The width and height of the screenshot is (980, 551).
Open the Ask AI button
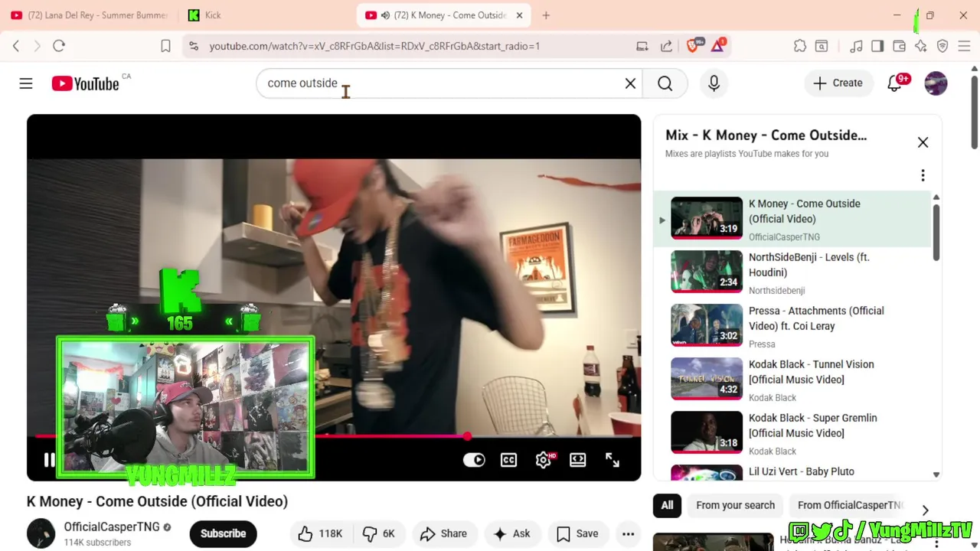point(512,533)
